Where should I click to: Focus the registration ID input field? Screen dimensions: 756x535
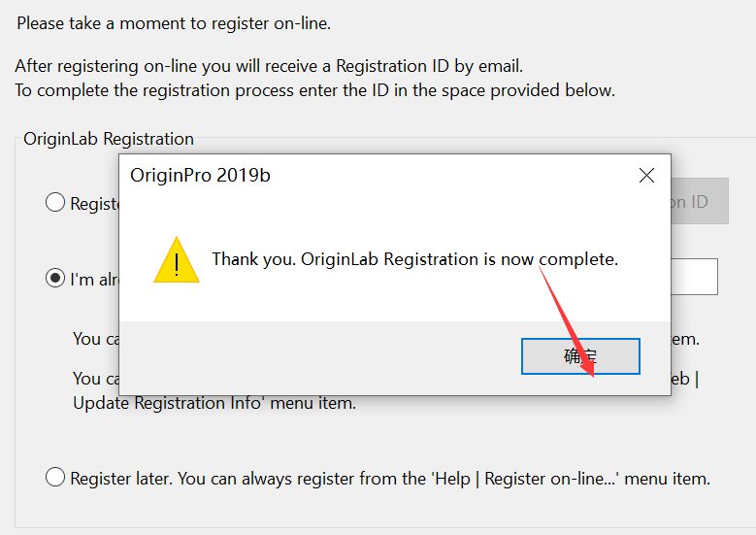click(694, 277)
